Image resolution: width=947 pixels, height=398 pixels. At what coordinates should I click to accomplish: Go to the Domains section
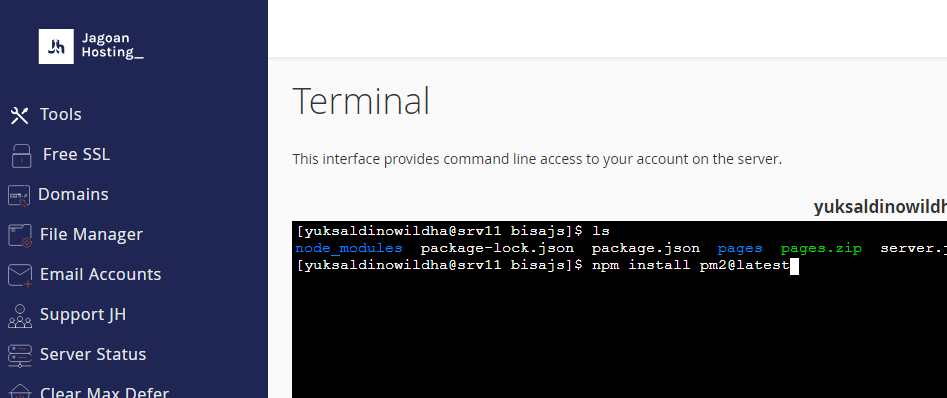coord(73,194)
